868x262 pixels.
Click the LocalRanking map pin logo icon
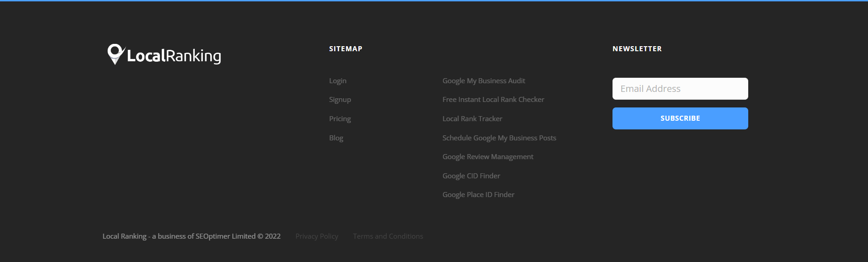tap(115, 53)
